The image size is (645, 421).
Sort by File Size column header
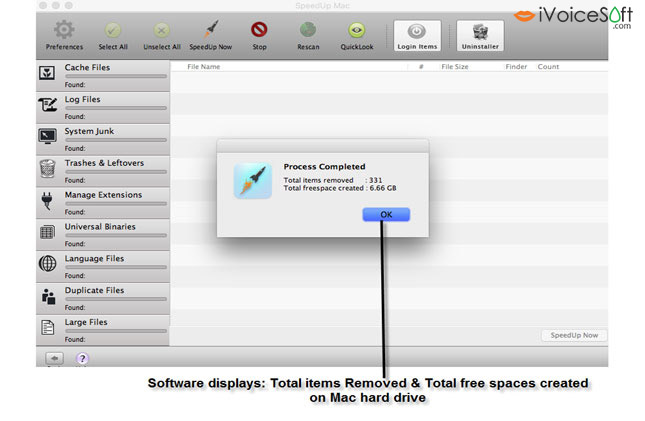point(455,67)
